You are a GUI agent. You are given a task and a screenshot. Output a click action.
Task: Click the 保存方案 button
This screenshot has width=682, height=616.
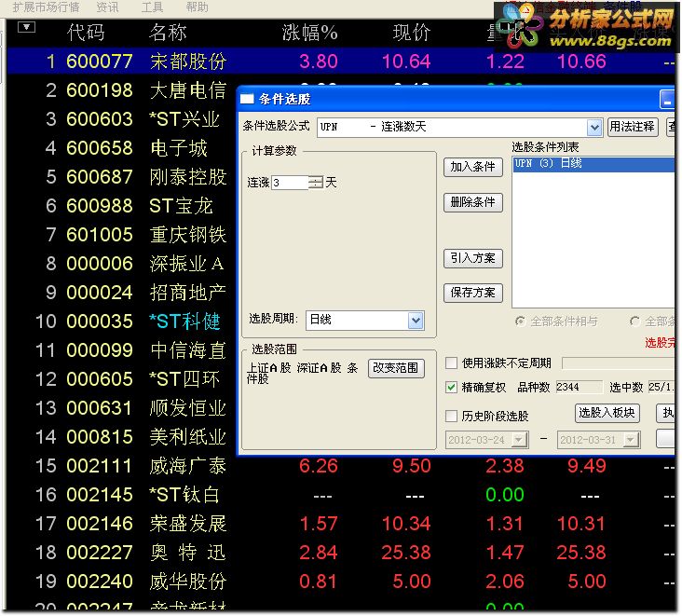point(472,293)
